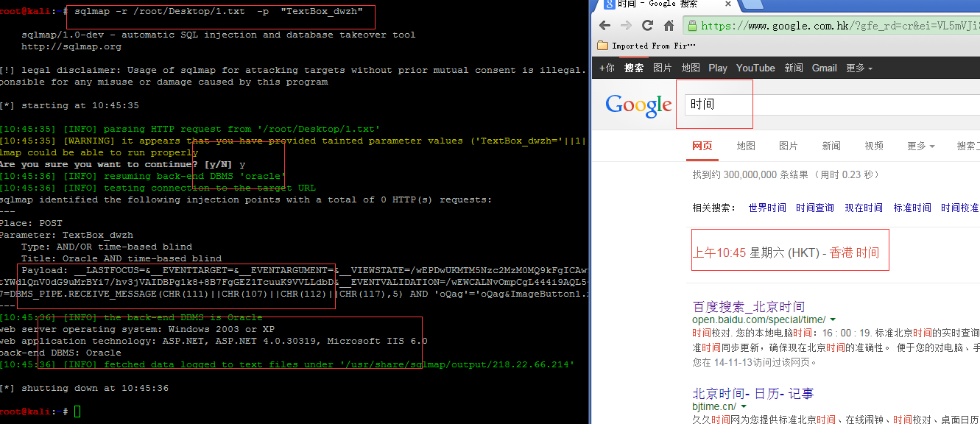Click the 上午10:45 星期六 (HKT) time answer

click(x=786, y=252)
